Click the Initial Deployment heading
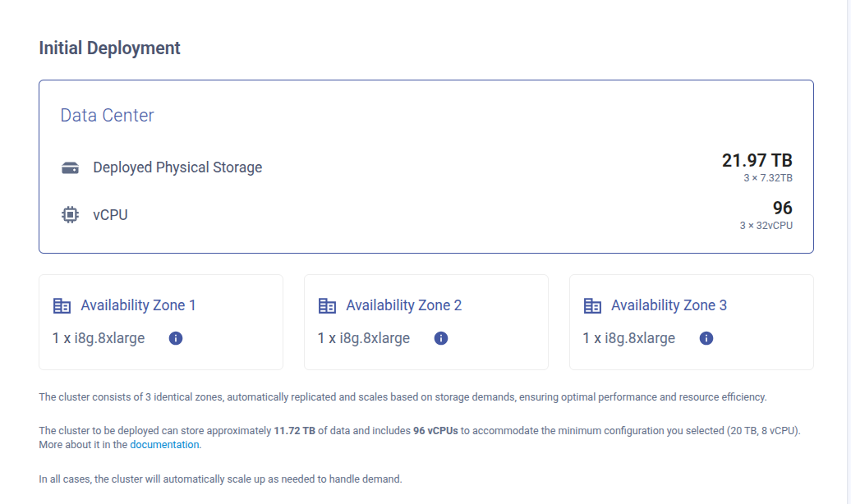 click(x=109, y=48)
